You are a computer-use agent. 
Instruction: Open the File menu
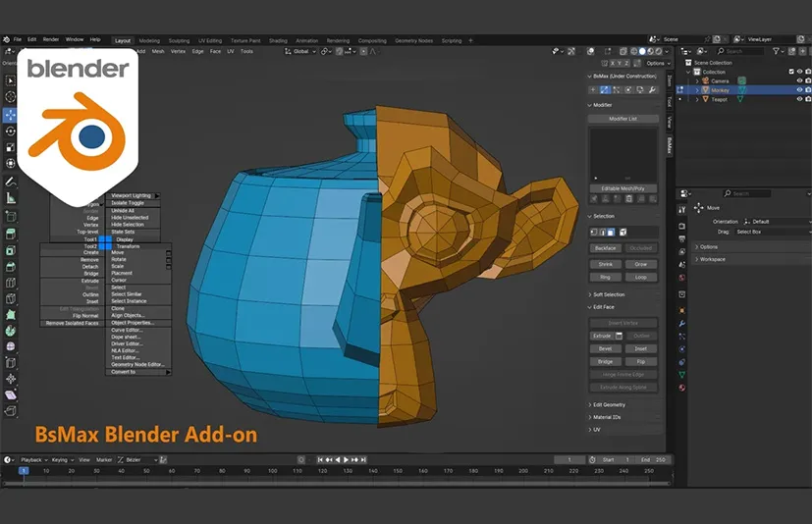(x=18, y=39)
